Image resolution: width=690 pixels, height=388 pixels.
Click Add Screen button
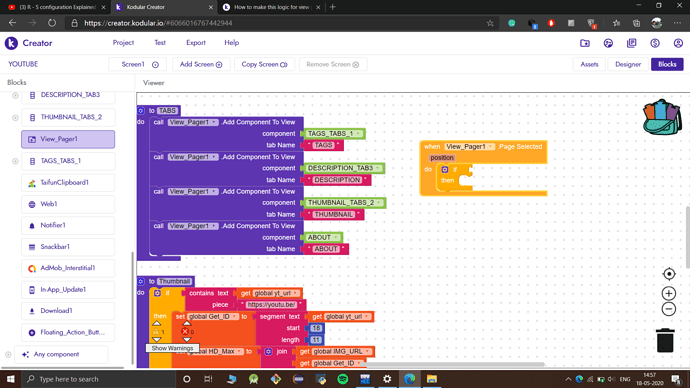click(x=201, y=64)
